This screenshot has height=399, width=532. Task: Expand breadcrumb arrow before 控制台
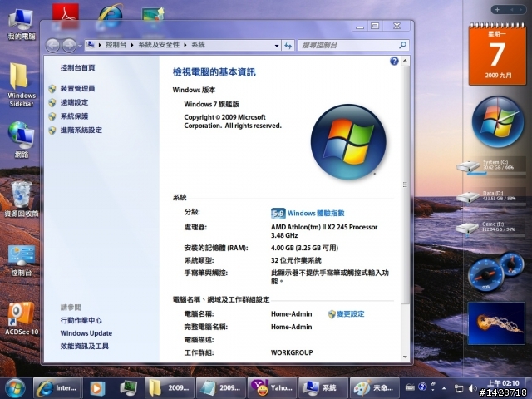click(100, 45)
